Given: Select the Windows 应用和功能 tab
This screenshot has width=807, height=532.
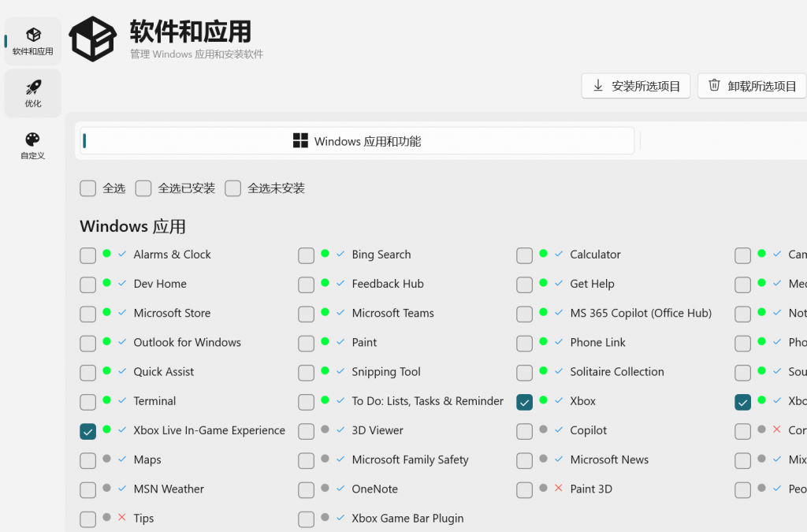Looking at the screenshot, I should (357, 140).
